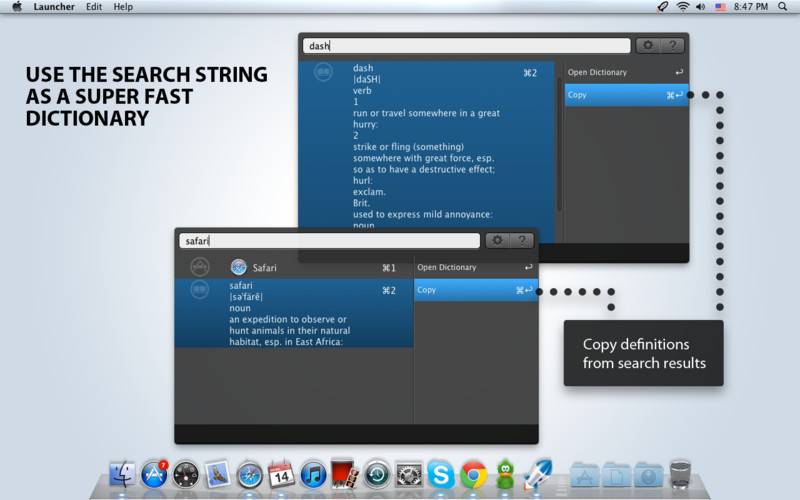Choose Copy action in the dash window
Image resolution: width=800 pixels, height=500 pixels.
[626, 95]
